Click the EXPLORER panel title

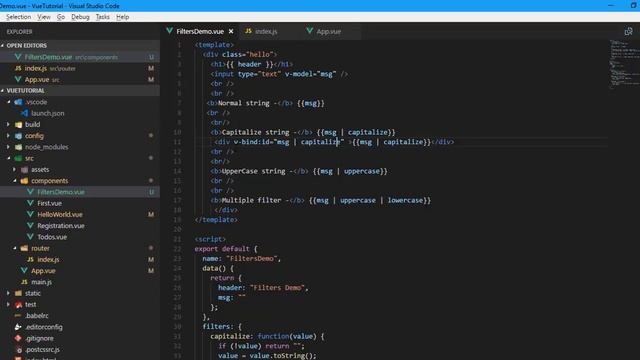19,31
